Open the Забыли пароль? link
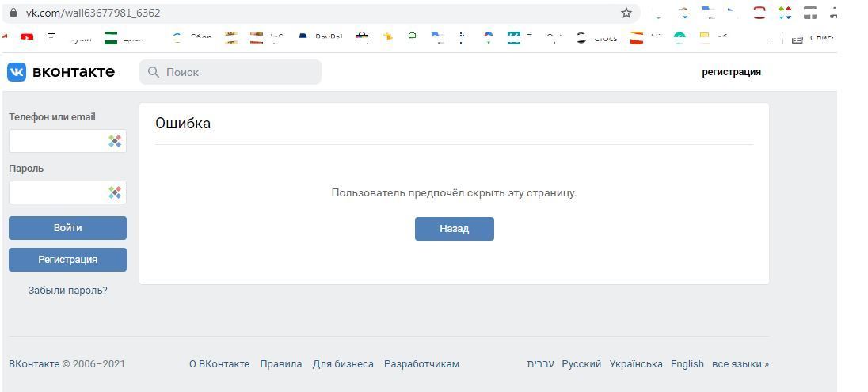 pyautogui.click(x=67, y=291)
